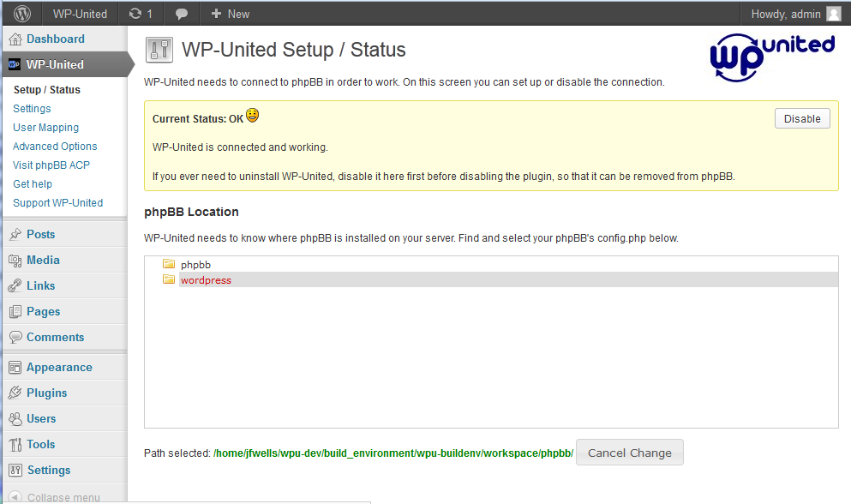This screenshot has width=851, height=504.
Task: Open the Media menu
Action: [43, 261]
